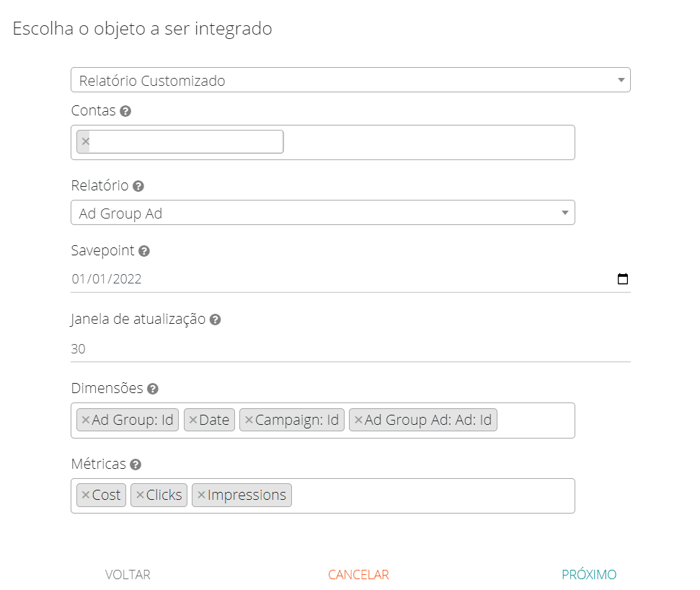Click Métricas help icon
Screen dimensions: 700x590
tap(136, 464)
